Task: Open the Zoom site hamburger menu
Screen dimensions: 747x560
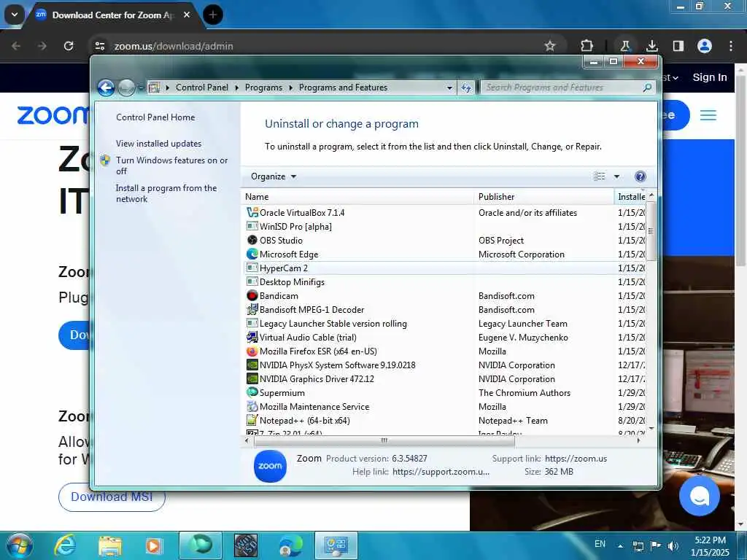Action: [x=708, y=115]
